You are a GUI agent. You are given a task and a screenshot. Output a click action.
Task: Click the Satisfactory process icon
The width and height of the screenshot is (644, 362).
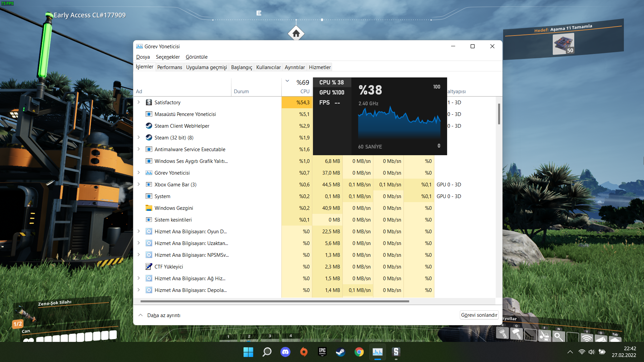(149, 102)
